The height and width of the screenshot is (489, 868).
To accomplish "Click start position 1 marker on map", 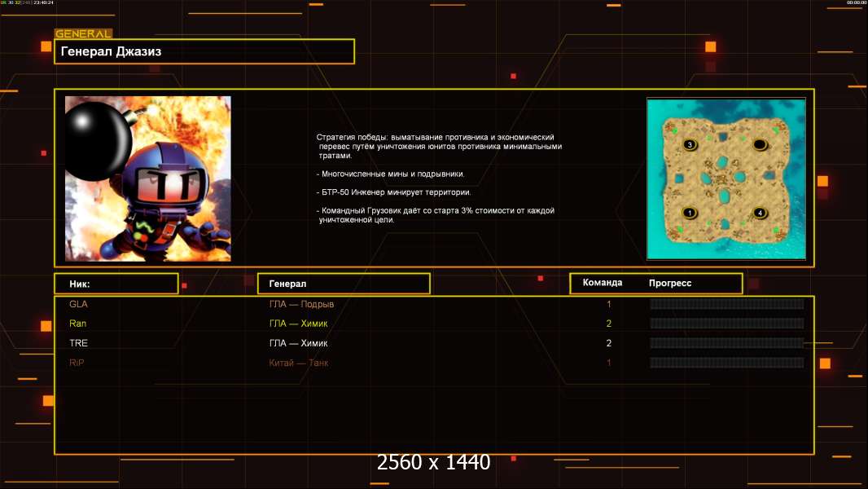I will coord(690,213).
